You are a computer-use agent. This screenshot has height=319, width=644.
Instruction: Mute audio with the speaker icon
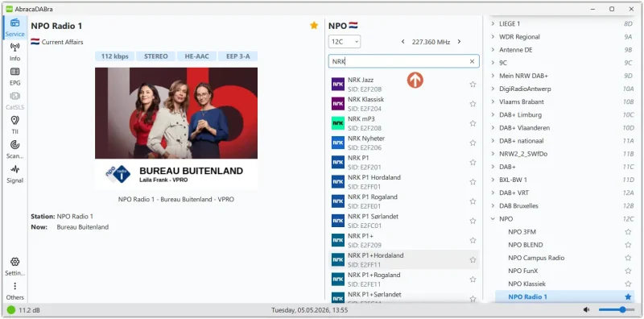click(587, 310)
